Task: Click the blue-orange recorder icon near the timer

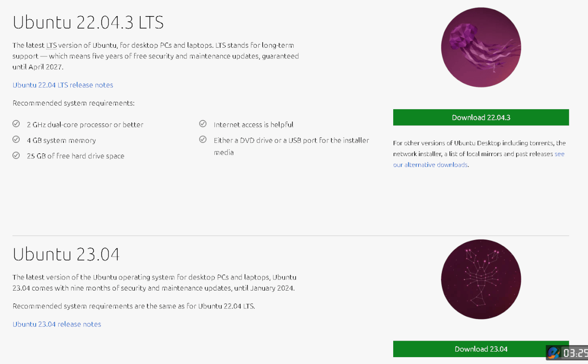Action: click(554, 353)
